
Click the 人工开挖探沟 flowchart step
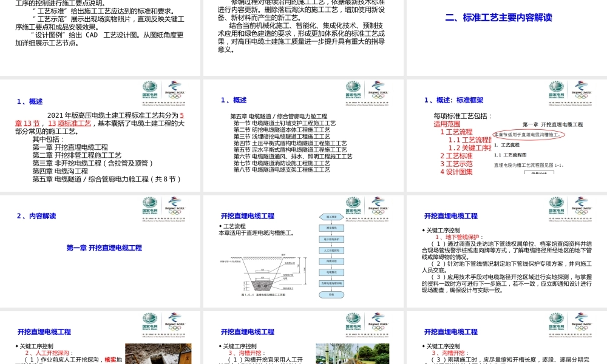click(x=331, y=250)
